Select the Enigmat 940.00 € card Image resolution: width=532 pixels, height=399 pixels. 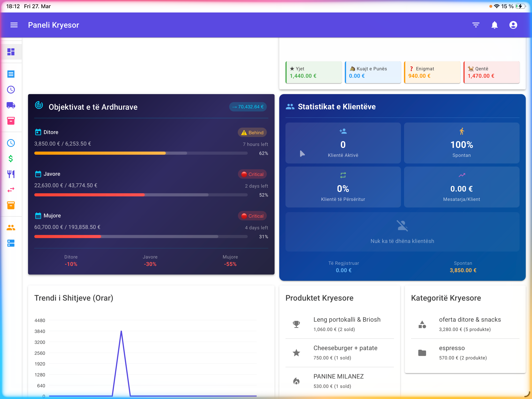click(432, 72)
